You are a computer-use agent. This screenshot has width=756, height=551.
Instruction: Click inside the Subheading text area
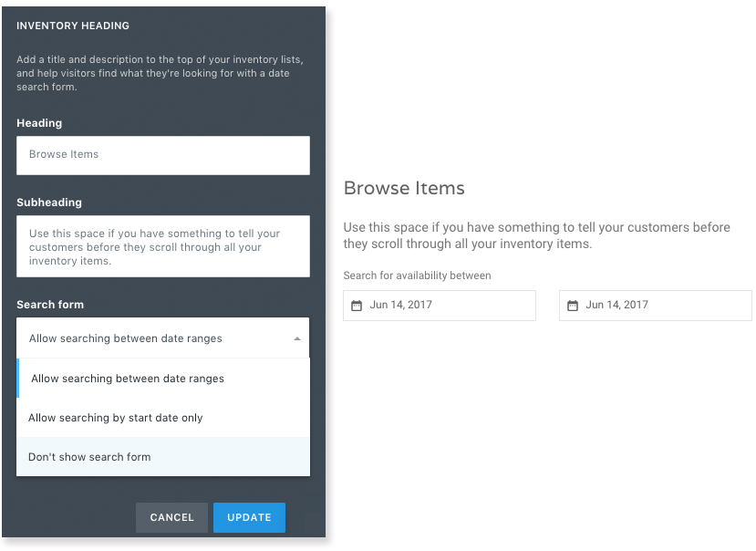(163, 246)
